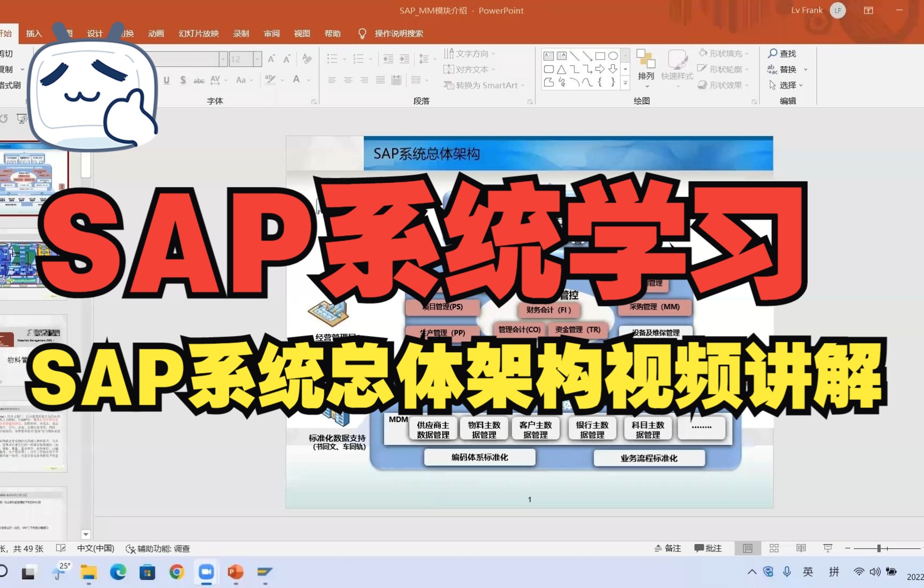This screenshot has height=588, width=924.
Task: Click the language indicator 中文(中国)
Action: [95, 548]
